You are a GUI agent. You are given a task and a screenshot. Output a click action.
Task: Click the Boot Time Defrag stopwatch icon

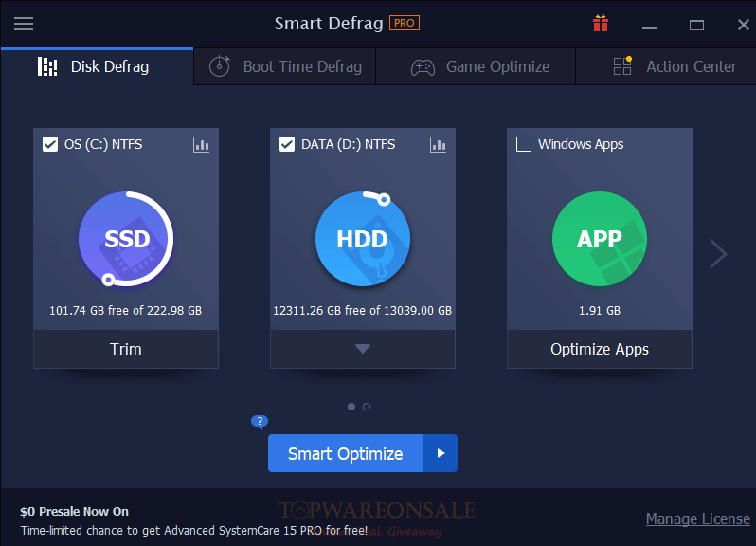(220, 66)
